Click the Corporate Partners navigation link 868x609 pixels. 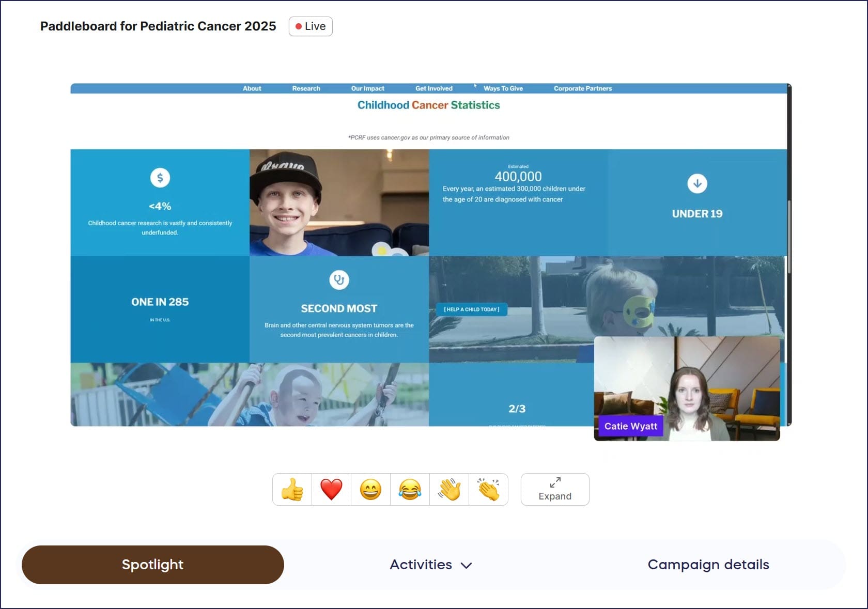click(582, 88)
